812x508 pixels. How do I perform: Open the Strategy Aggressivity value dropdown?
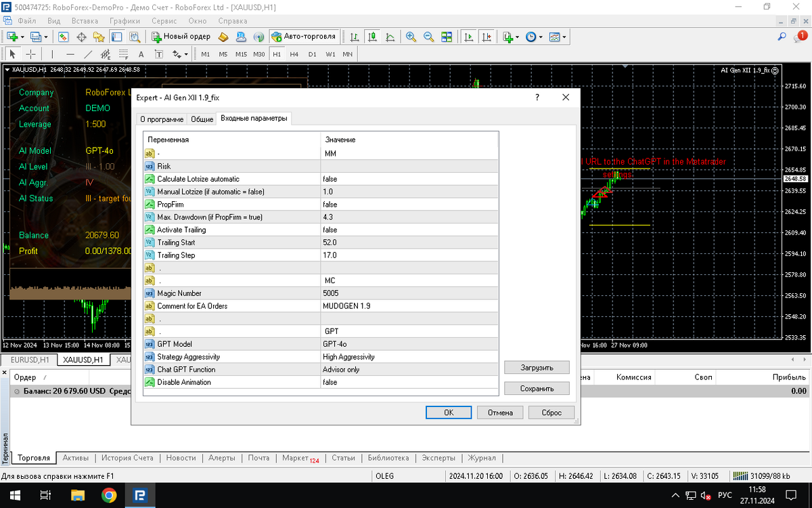[409, 357]
